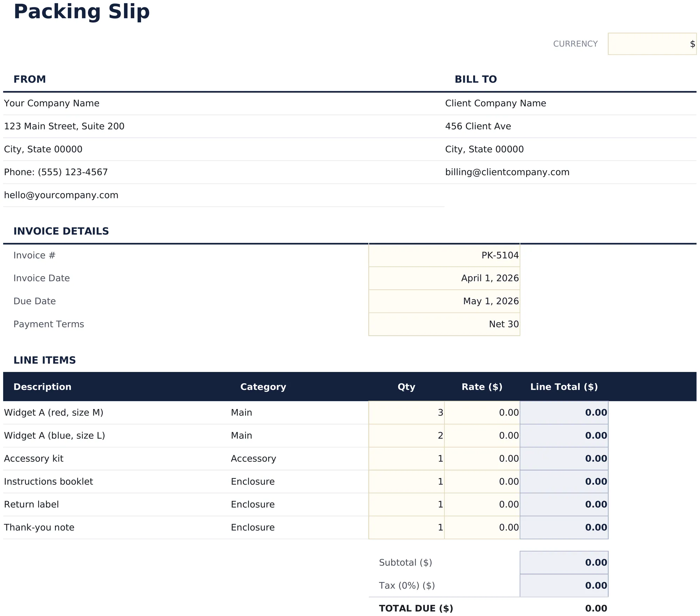Click Line Total for Widget A red

[x=564, y=413]
